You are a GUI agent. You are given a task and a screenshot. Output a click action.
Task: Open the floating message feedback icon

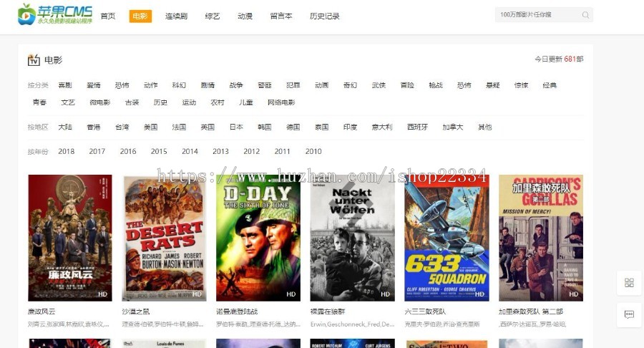point(629,314)
